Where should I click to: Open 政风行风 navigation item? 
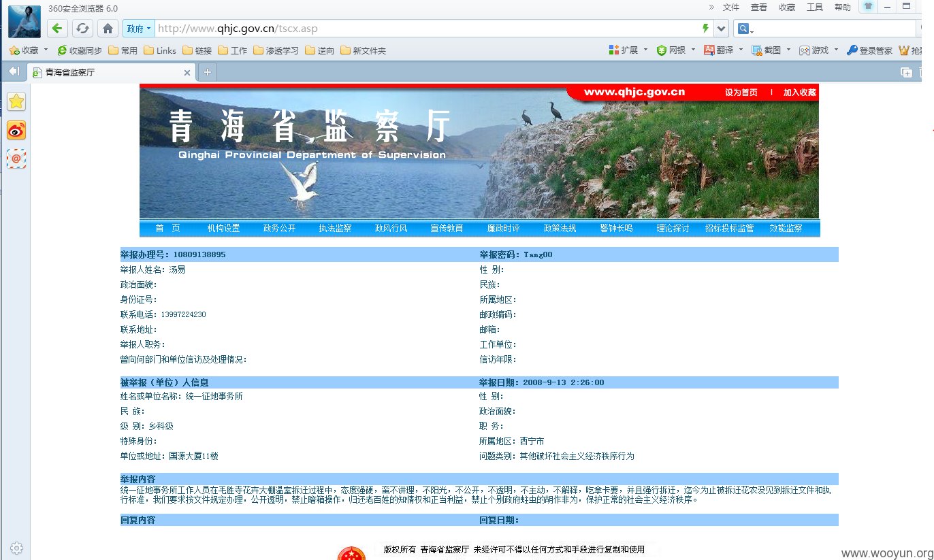(x=391, y=228)
